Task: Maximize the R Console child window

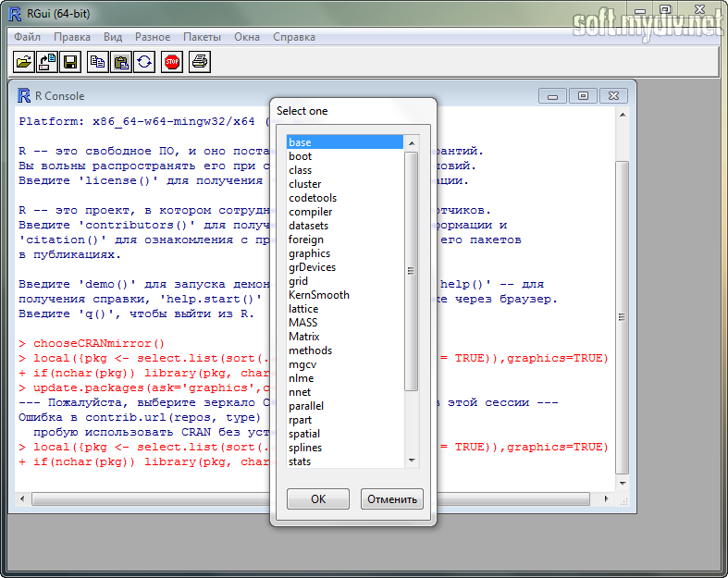Action: coord(583,96)
